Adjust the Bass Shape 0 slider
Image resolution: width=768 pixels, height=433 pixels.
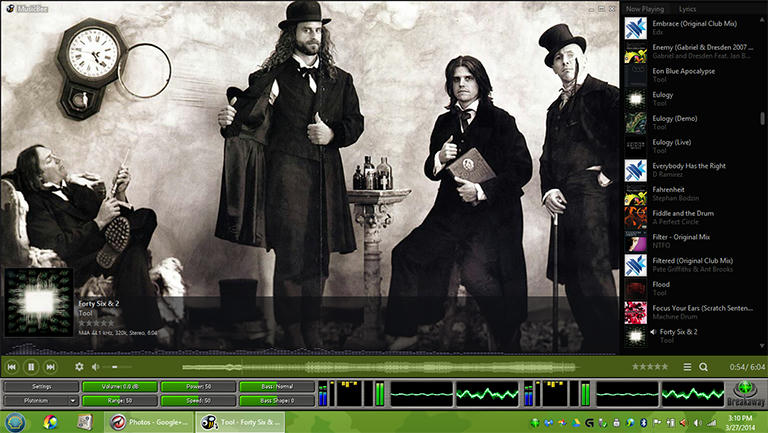[277, 401]
